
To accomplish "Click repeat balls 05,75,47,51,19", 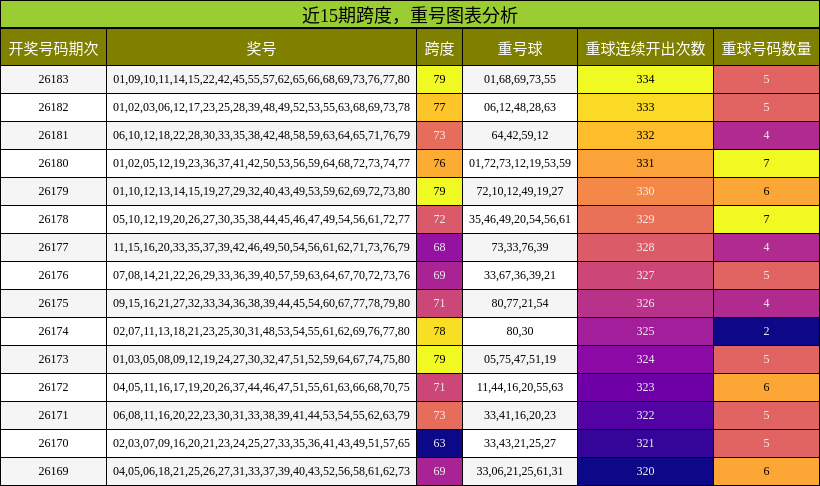I will pyautogui.click(x=520, y=359).
